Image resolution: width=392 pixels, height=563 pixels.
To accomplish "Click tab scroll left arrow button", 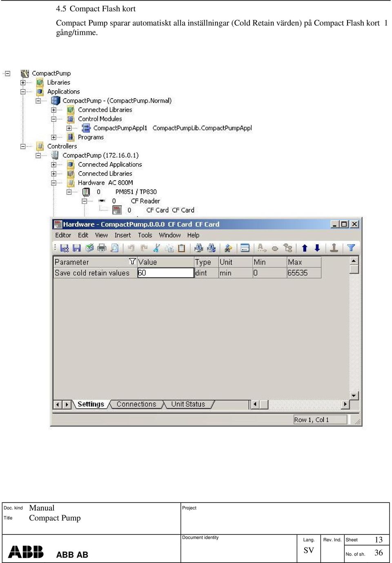I will pyautogui.click(x=58, y=404).
